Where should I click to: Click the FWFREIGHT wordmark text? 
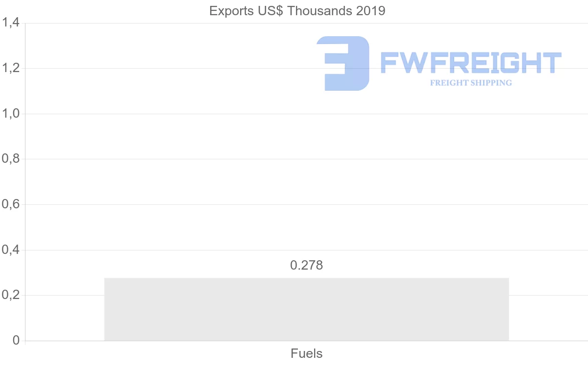[470, 63]
